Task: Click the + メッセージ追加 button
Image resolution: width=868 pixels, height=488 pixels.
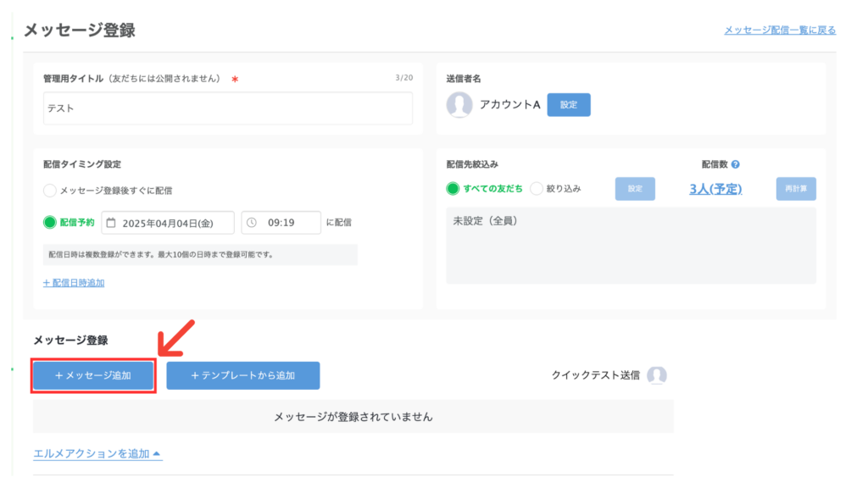Action: (93, 375)
